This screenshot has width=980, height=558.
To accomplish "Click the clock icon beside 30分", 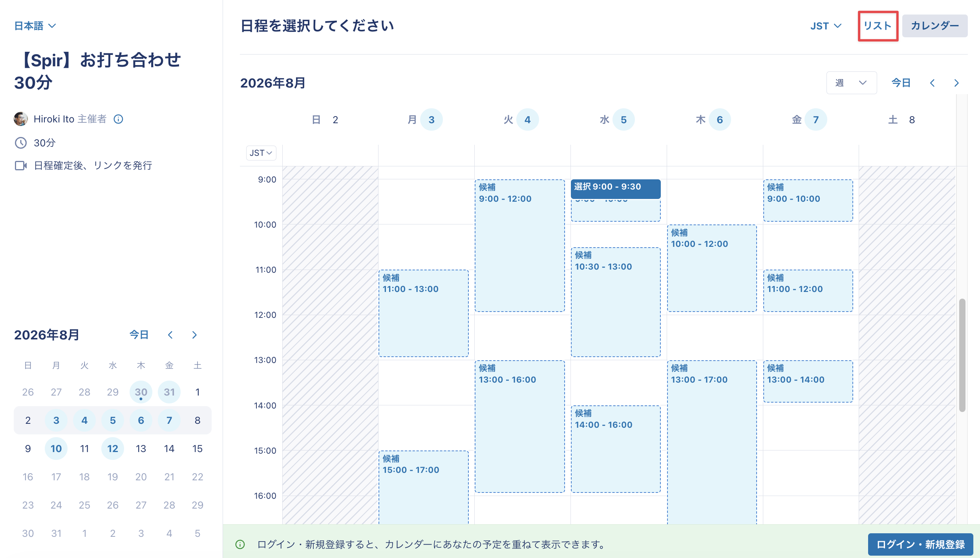I will 21,143.
